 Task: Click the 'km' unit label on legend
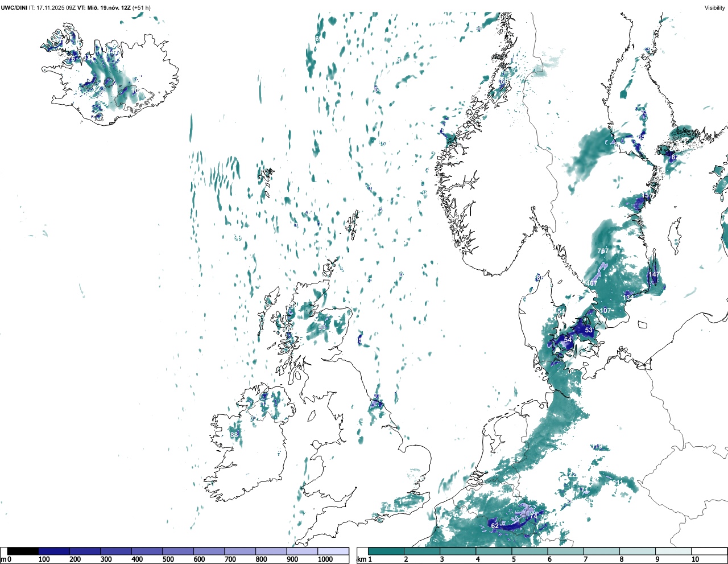(362, 559)
